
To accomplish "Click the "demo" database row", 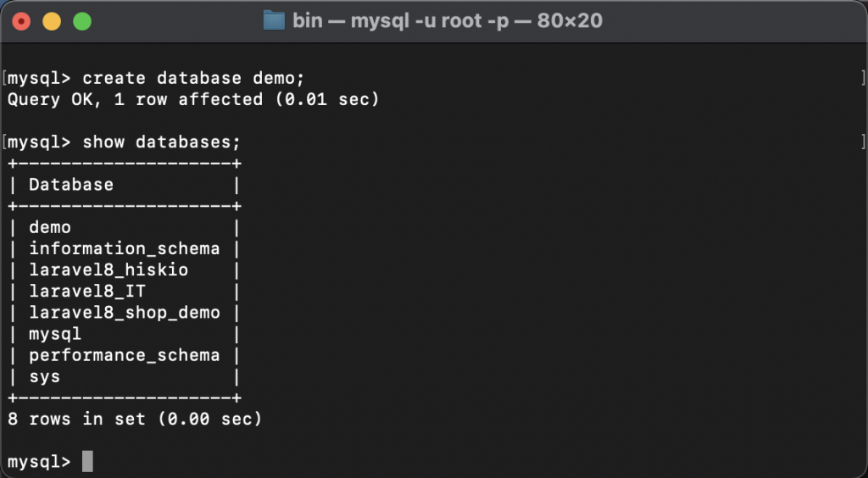I will pos(50,227).
